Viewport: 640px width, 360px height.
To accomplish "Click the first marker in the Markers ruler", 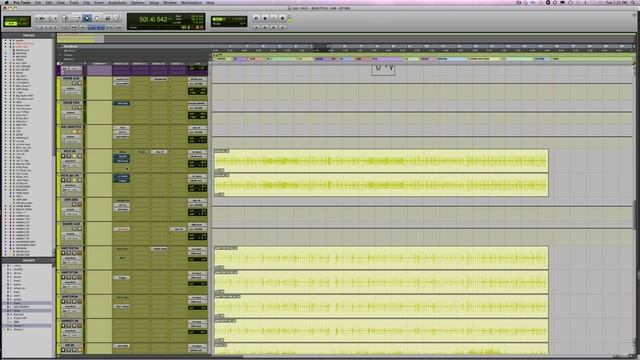I will tap(222, 59).
